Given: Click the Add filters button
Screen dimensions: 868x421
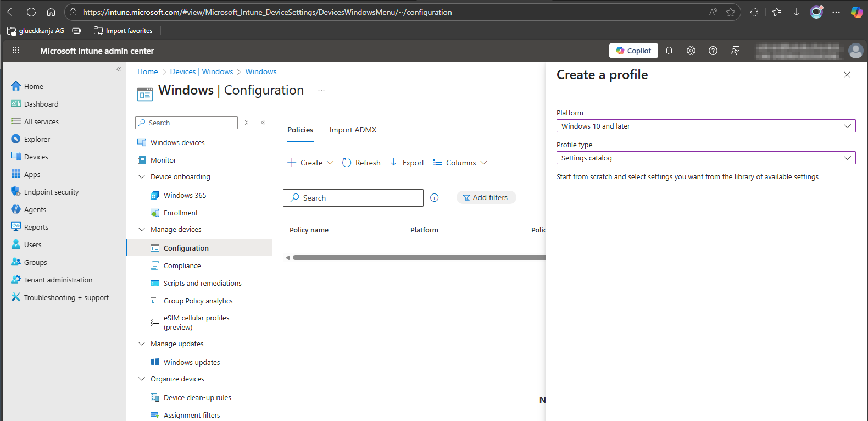Looking at the screenshot, I should point(486,197).
